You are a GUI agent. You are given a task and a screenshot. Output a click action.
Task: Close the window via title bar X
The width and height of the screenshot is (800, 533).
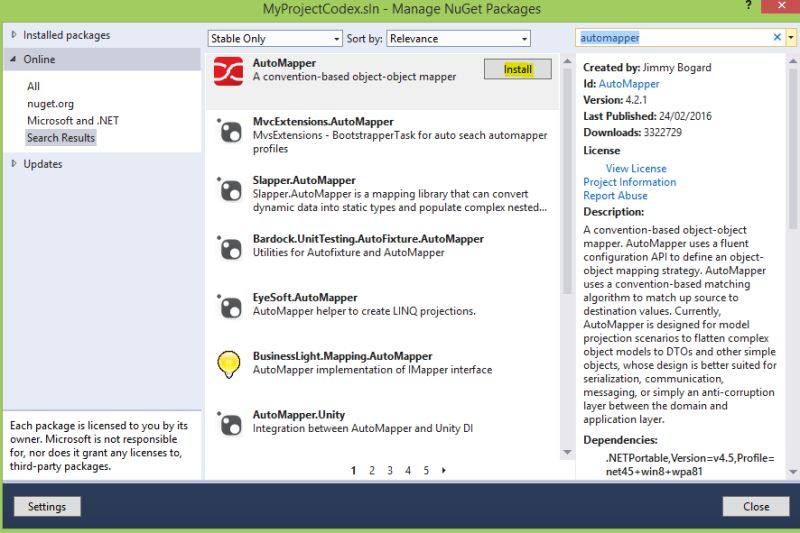[x=781, y=6]
